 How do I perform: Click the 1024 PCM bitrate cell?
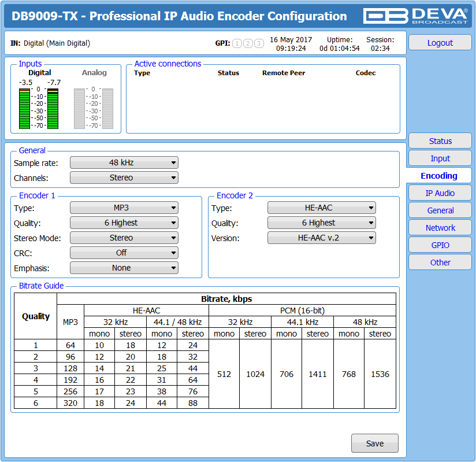(x=255, y=374)
